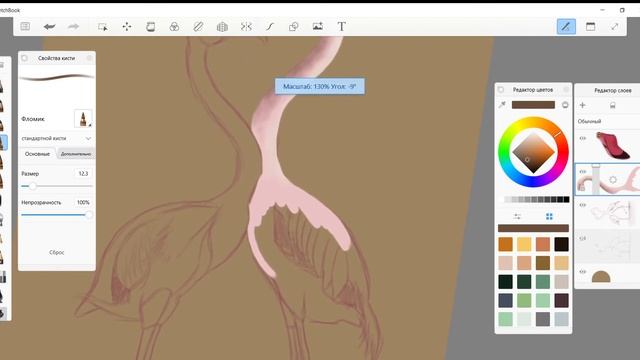Minimize the SketchBook window
This screenshot has height=360, width=640.
click(x=602, y=10)
